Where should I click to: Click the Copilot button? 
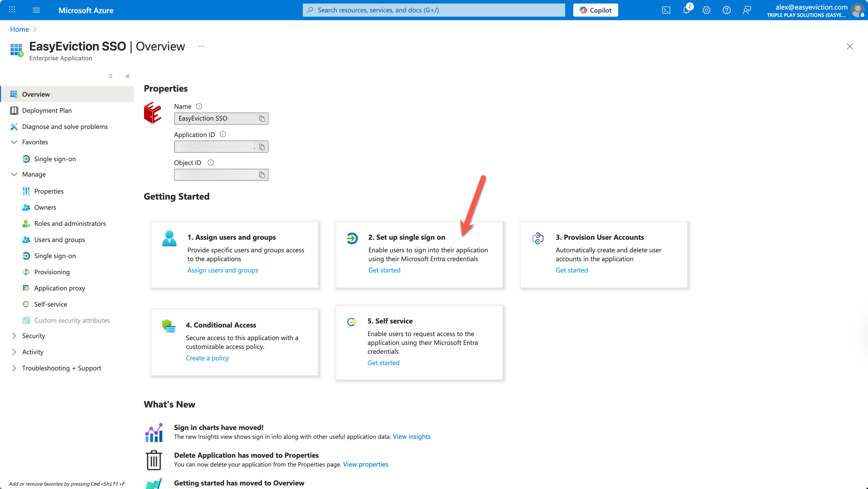tap(595, 10)
